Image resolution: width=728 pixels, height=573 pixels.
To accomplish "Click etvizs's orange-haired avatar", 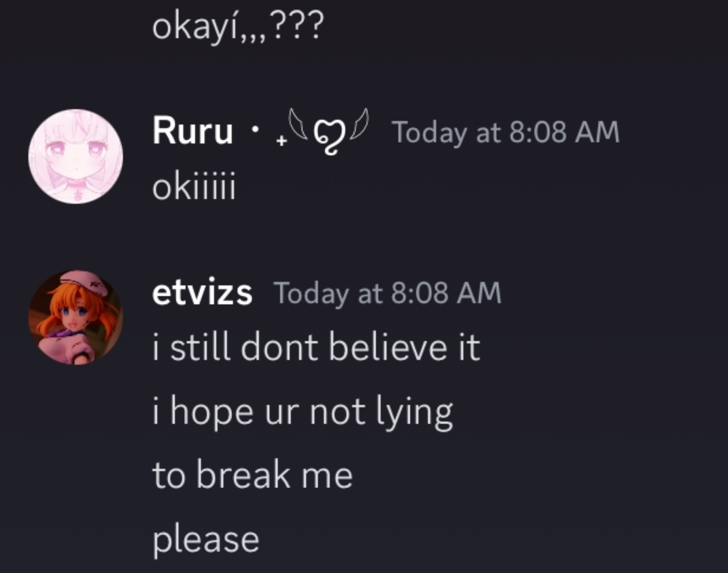I will point(76,318).
